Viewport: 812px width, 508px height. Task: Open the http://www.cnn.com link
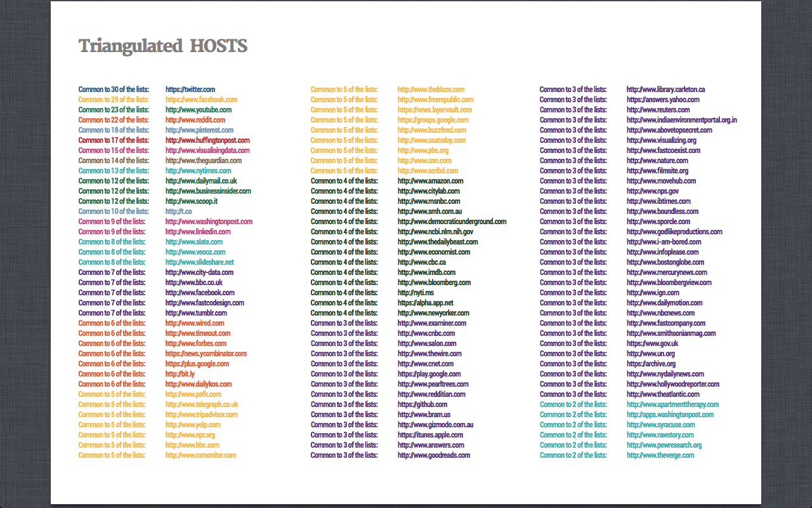click(425, 161)
